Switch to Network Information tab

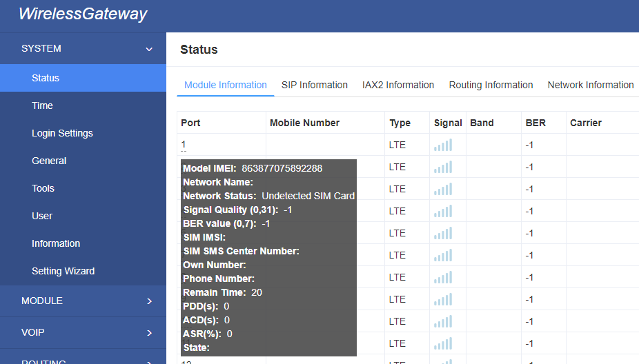pyautogui.click(x=591, y=85)
